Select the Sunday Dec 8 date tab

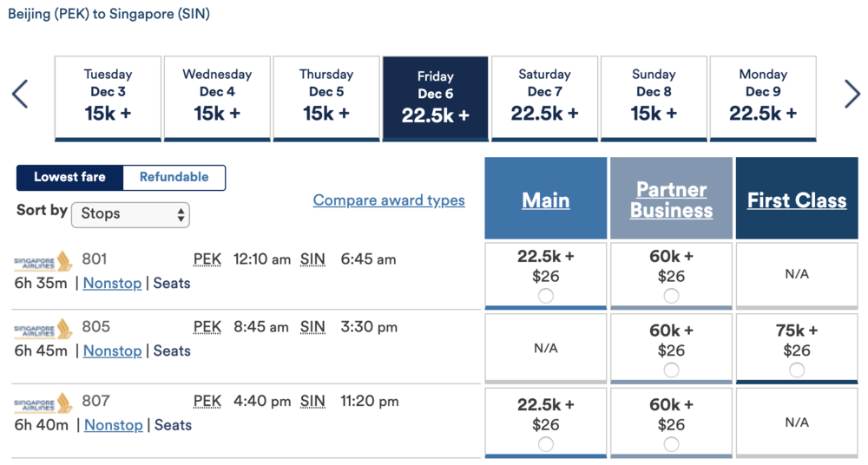654,95
